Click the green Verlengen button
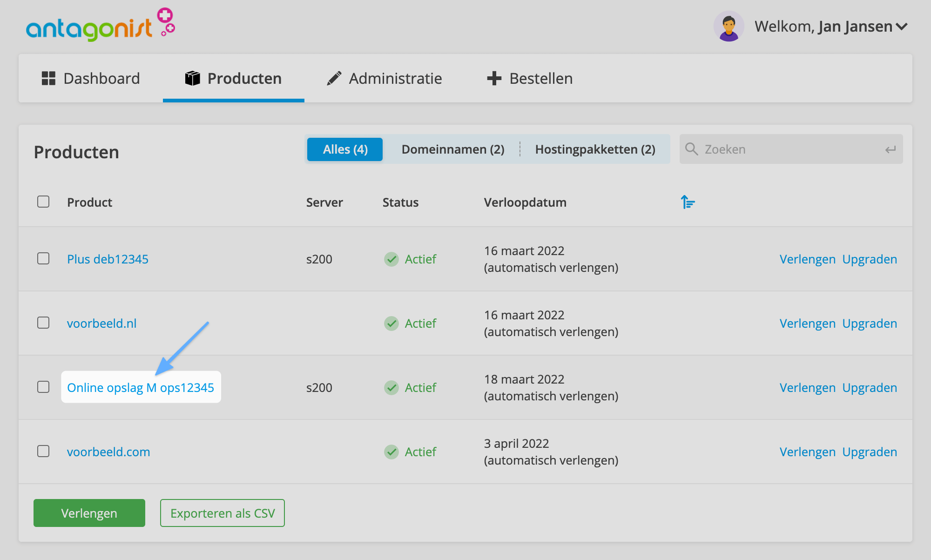 click(x=88, y=513)
